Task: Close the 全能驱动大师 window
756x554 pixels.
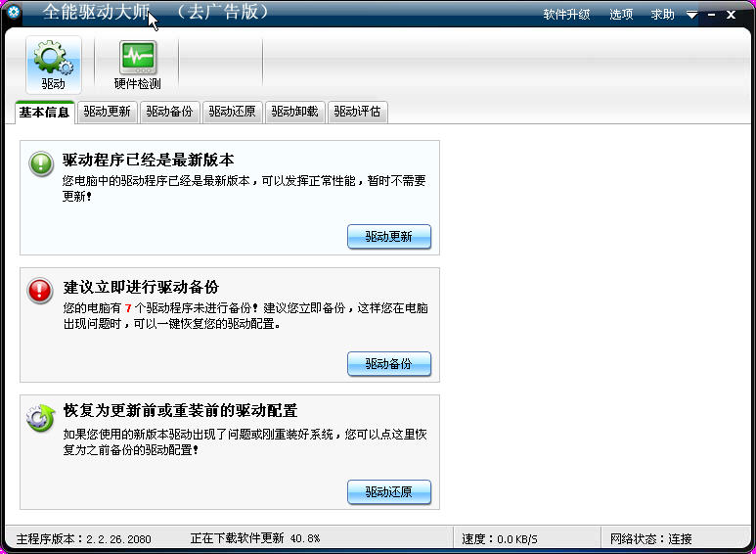Action: pyautogui.click(x=731, y=15)
